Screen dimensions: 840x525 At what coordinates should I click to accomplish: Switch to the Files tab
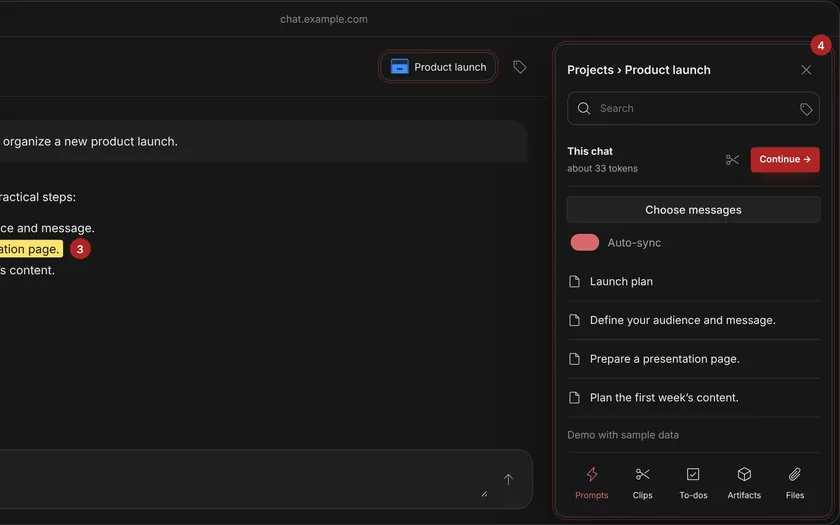795,483
